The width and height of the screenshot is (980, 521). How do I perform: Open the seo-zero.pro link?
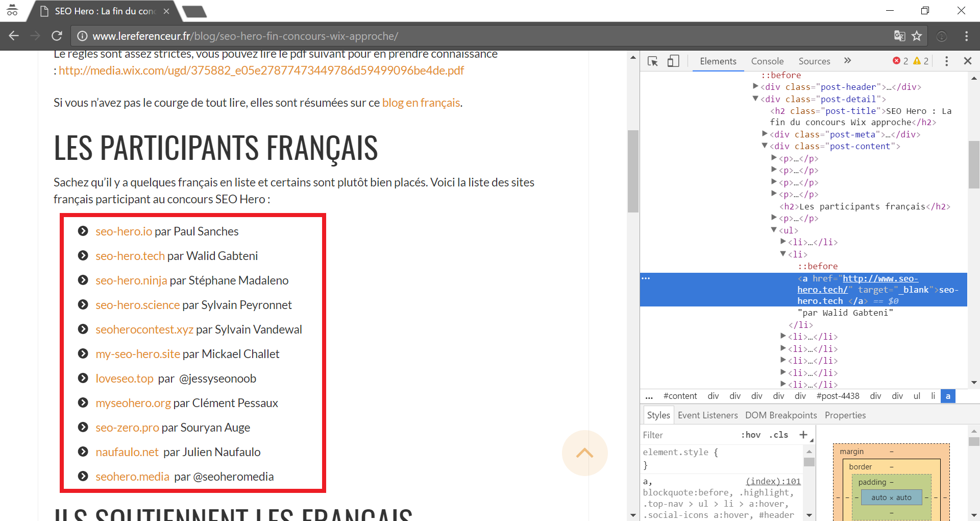click(127, 428)
